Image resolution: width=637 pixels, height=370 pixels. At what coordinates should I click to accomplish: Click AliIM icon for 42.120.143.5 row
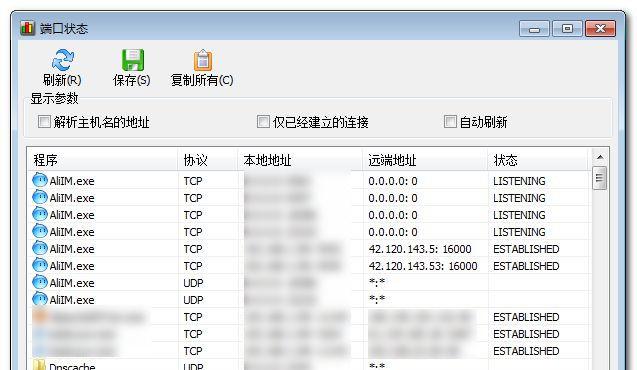40,248
